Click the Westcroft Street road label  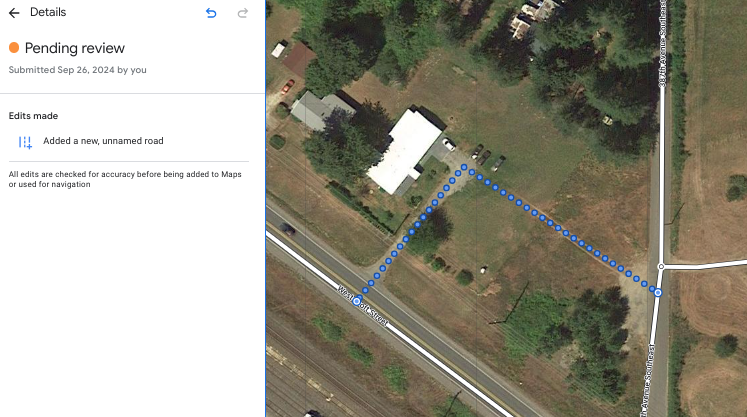[363, 306]
